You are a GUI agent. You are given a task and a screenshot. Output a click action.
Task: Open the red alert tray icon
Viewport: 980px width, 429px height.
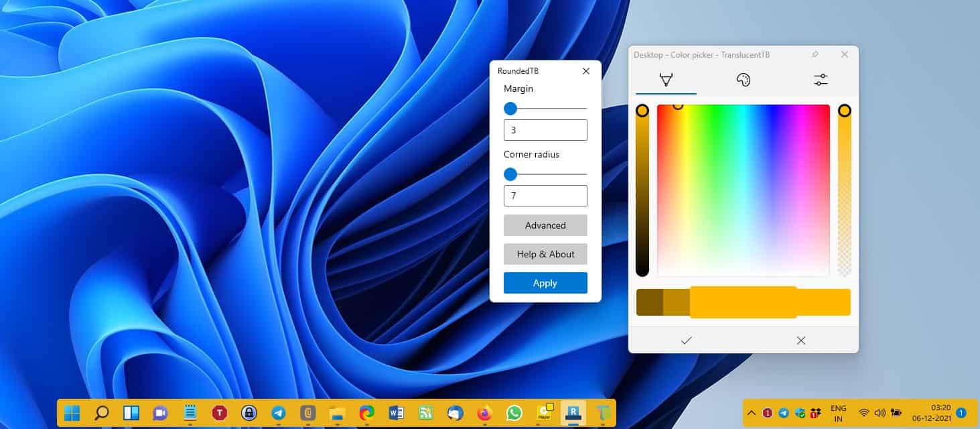[768, 413]
